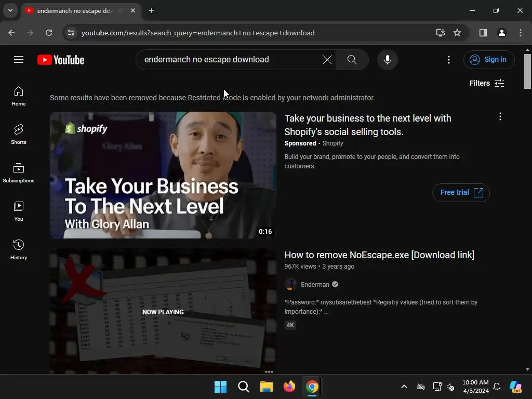Open taskbar clock and date
This screenshot has height=399, width=532.
click(475, 387)
